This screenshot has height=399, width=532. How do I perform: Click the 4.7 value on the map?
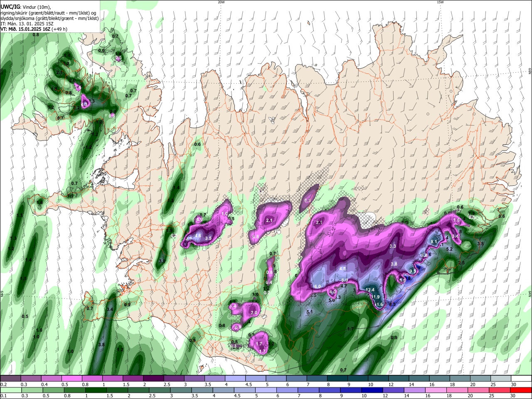(x=344, y=286)
